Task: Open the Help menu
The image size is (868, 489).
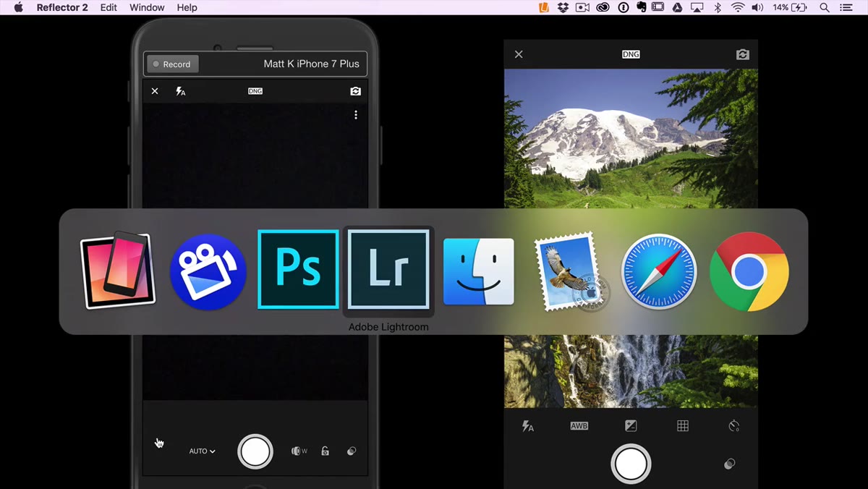Action: 187,7
